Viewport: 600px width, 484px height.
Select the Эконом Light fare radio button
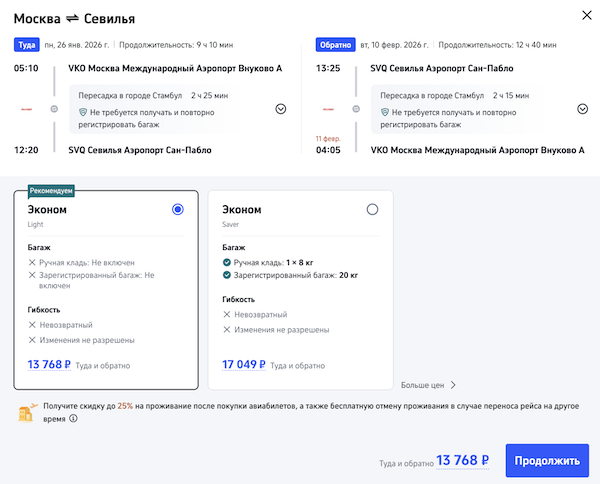click(178, 209)
